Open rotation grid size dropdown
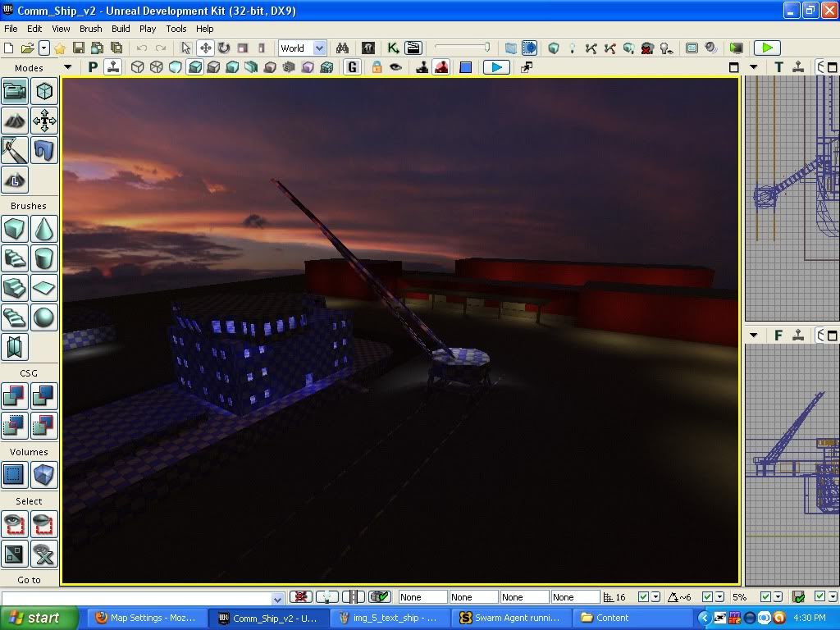 pos(719,597)
